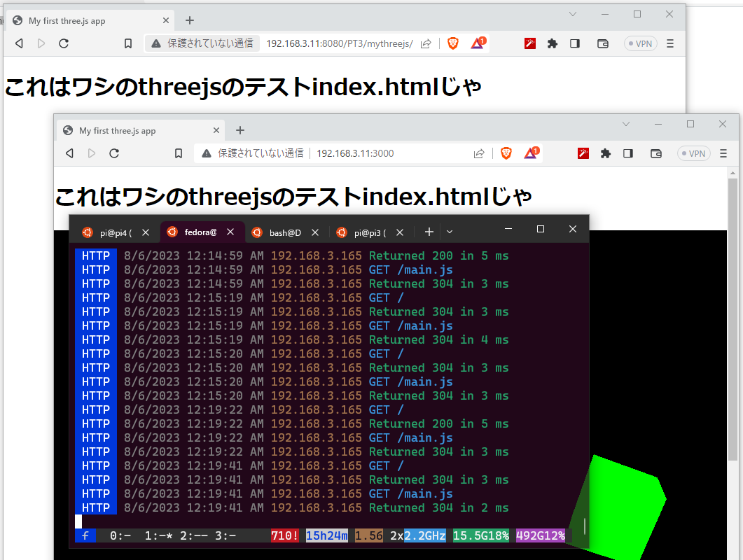Open the browser hamburger menu
The height and width of the screenshot is (560, 743).
click(x=722, y=153)
